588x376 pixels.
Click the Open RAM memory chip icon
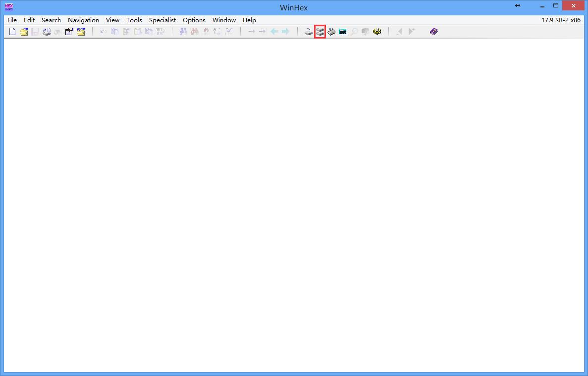pyautogui.click(x=331, y=32)
